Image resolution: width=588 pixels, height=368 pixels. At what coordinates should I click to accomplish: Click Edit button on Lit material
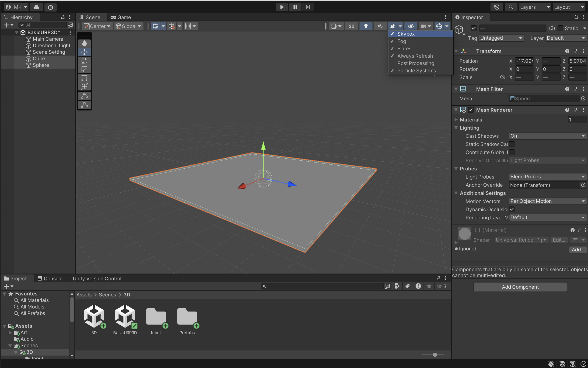(x=557, y=240)
